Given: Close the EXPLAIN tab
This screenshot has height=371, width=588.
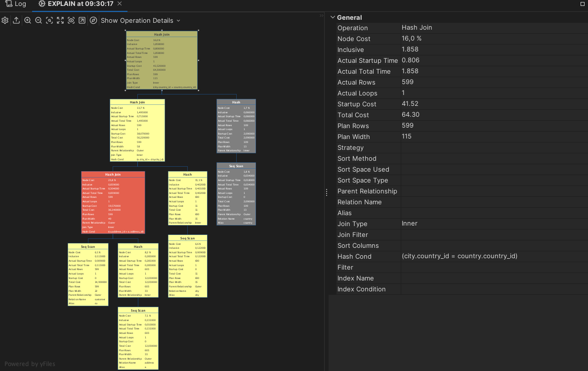Looking at the screenshot, I should 120,4.
